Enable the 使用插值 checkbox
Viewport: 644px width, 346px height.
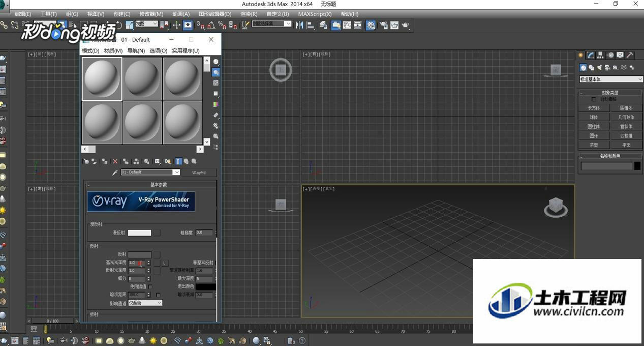(x=150, y=287)
